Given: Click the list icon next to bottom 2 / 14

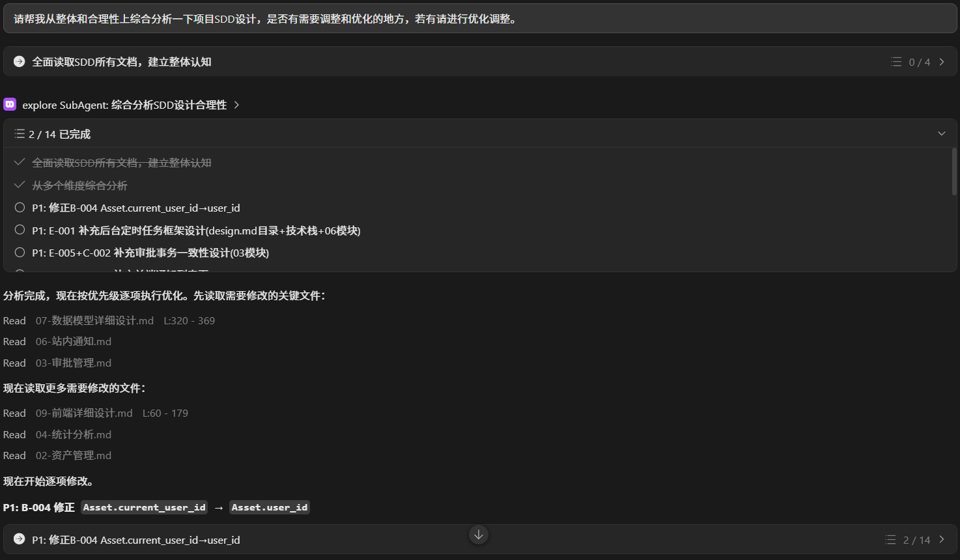Looking at the screenshot, I should tap(890, 540).
